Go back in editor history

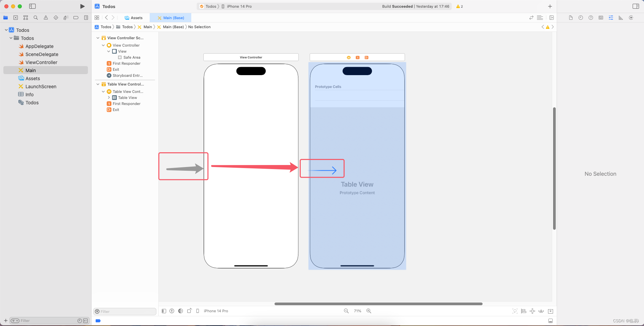click(106, 18)
